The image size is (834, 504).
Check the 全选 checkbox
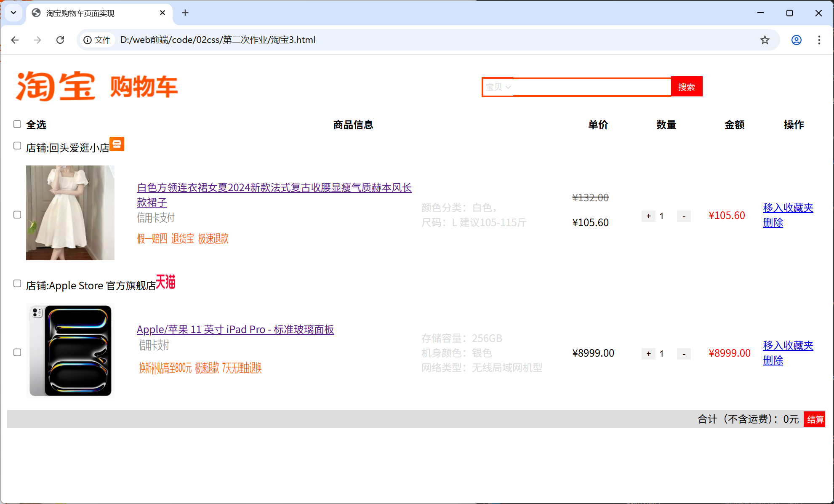click(17, 124)
